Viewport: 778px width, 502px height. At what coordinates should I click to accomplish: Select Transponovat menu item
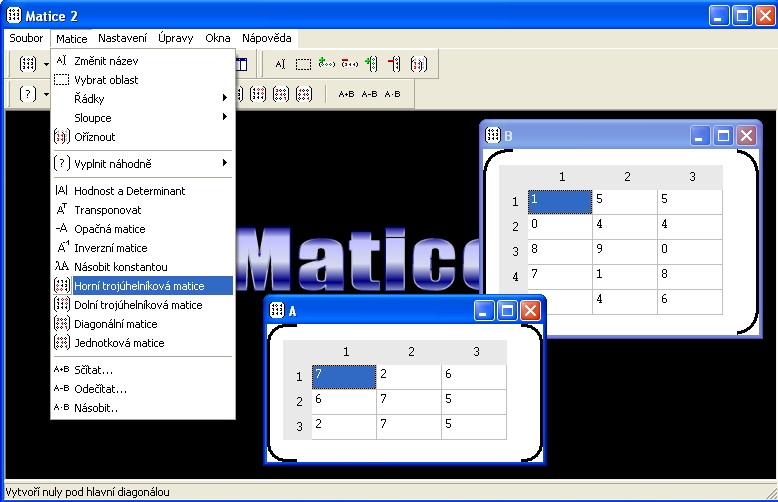143,210
